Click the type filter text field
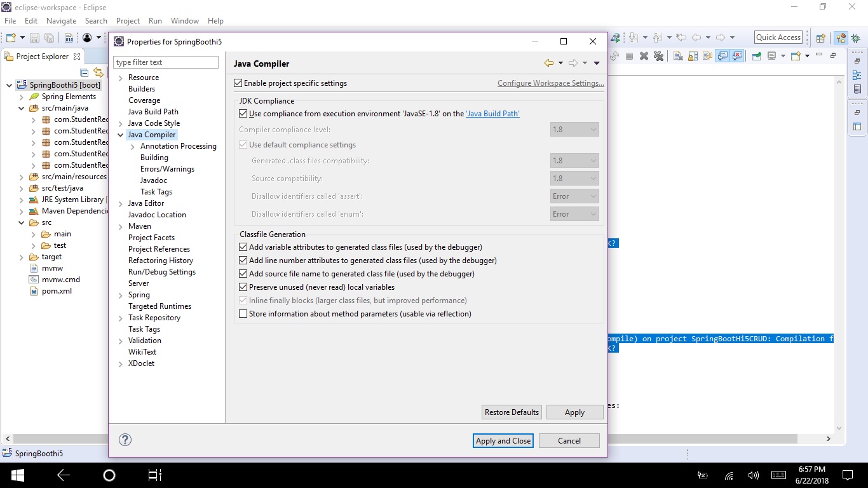Viewport: 868px width, 488px height. 166,62
